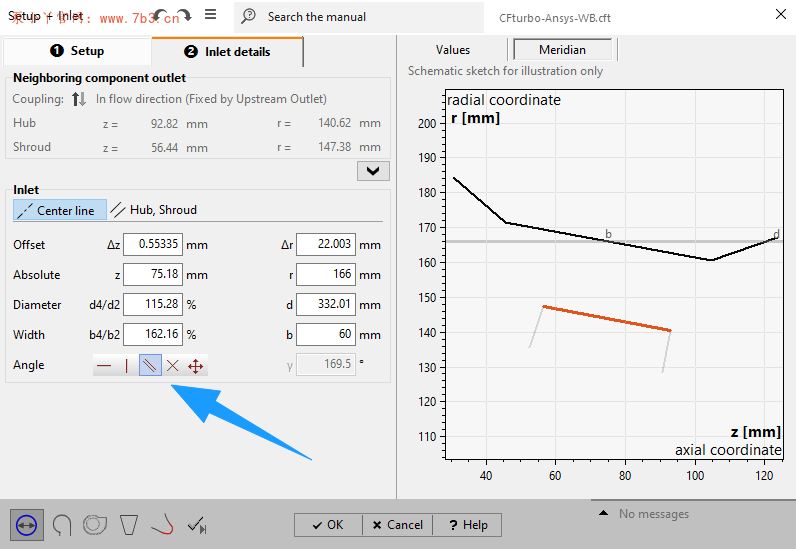
Task: Click the checkmark finish step icon
Action: point(197,525)
